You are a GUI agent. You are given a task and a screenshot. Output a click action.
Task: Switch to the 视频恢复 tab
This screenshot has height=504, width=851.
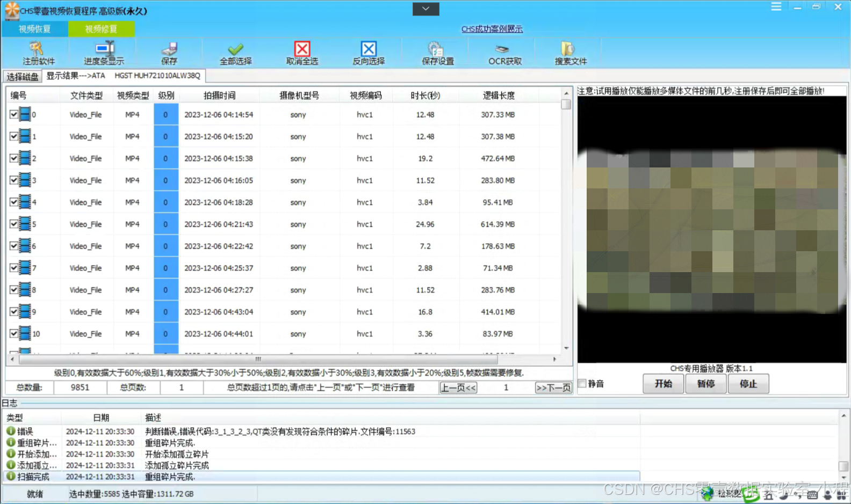pos(34,29)
